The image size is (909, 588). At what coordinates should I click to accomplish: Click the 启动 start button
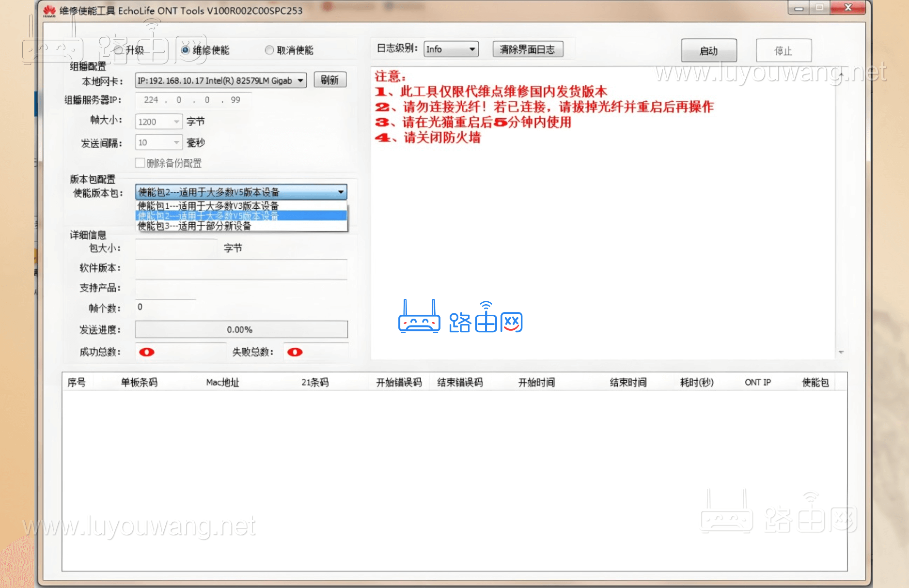[x=709, y=50]
